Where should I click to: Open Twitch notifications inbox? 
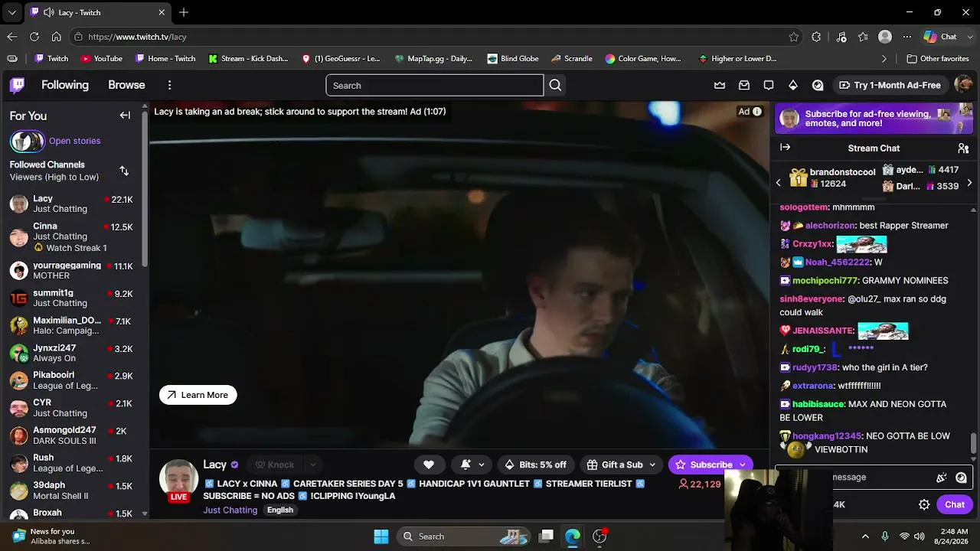pos(744,85)
